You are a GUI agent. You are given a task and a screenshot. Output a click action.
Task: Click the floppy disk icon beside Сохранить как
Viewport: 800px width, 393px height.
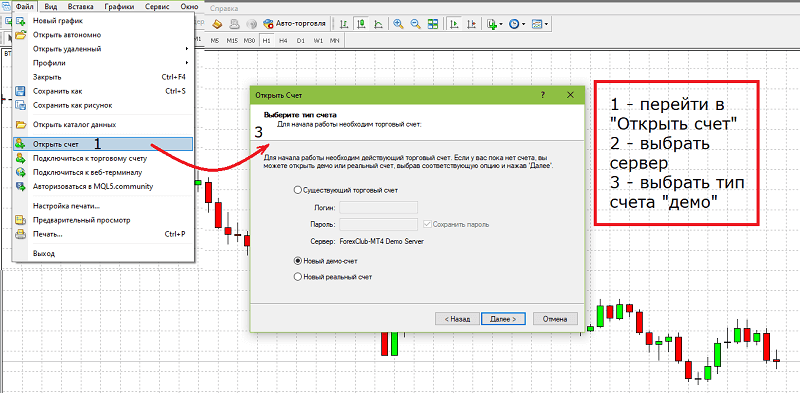20,91
